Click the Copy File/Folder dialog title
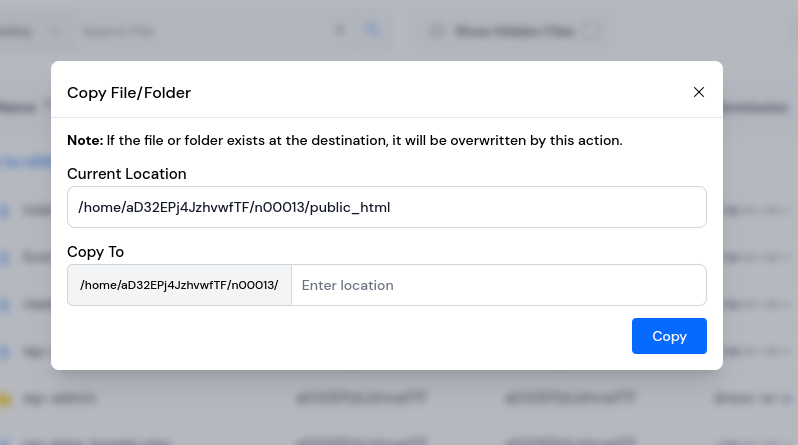Image resolution: width=798 pixels, height=445 pixels. tap(129, 93)
